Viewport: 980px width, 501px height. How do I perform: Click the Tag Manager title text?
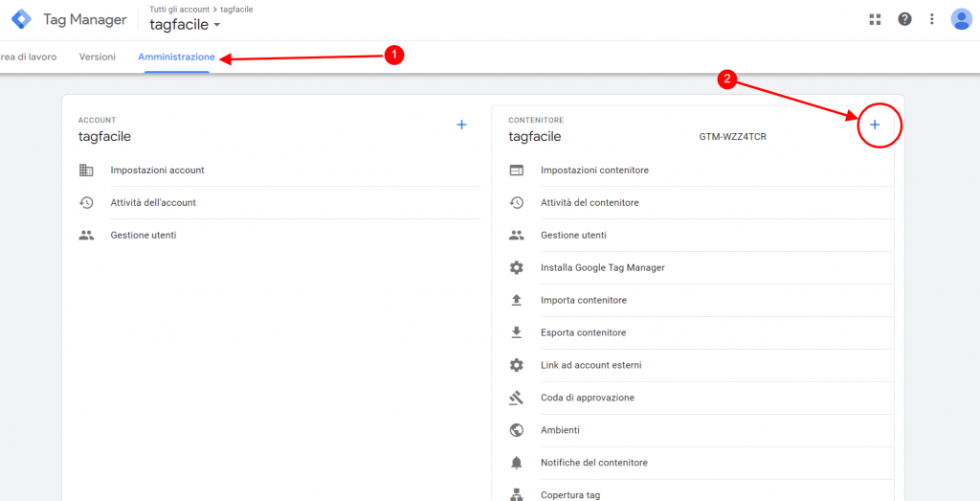85,19
